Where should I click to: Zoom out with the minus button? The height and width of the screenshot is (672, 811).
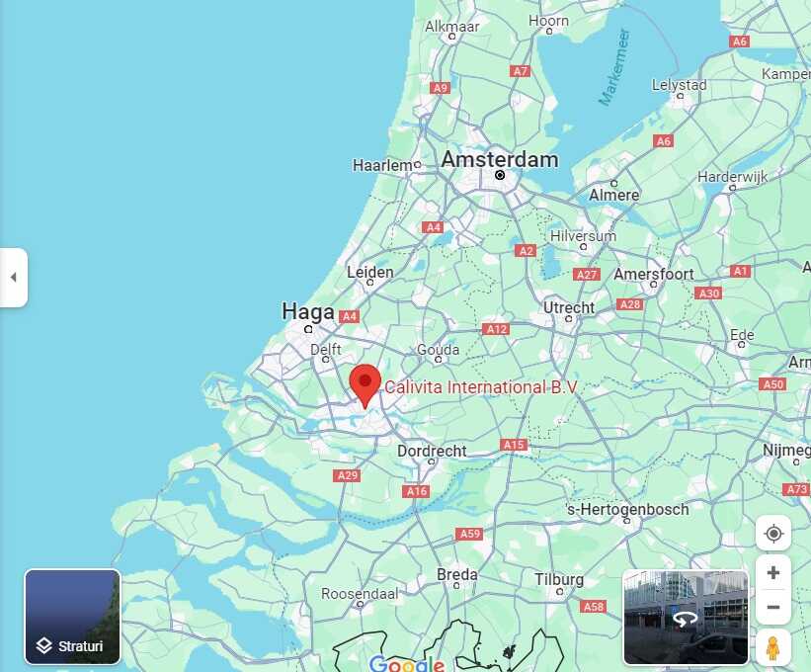(773, 607)
